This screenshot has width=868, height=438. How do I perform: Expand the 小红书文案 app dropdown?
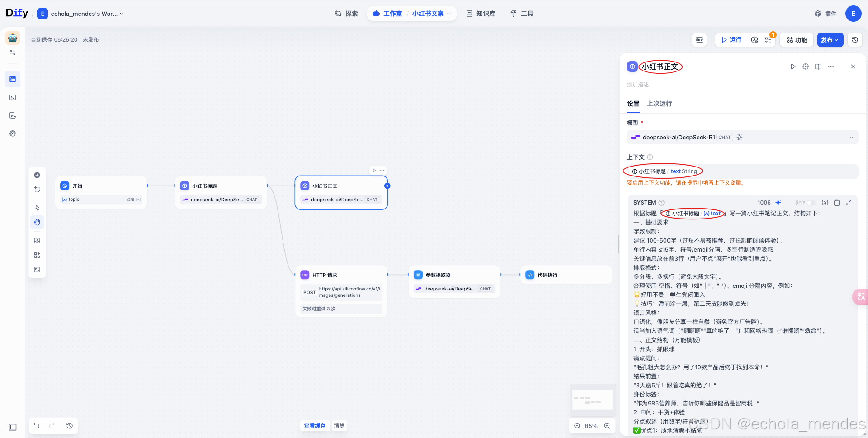tap(448, 14)
